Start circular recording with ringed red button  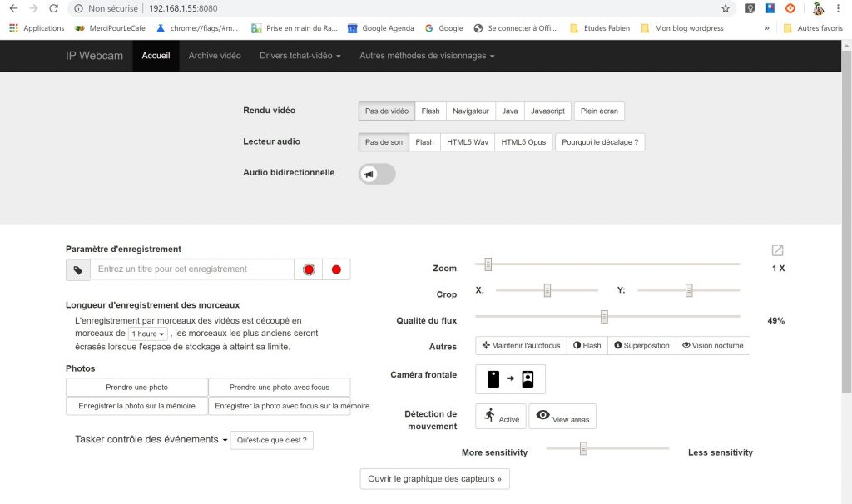click(309, 269)
